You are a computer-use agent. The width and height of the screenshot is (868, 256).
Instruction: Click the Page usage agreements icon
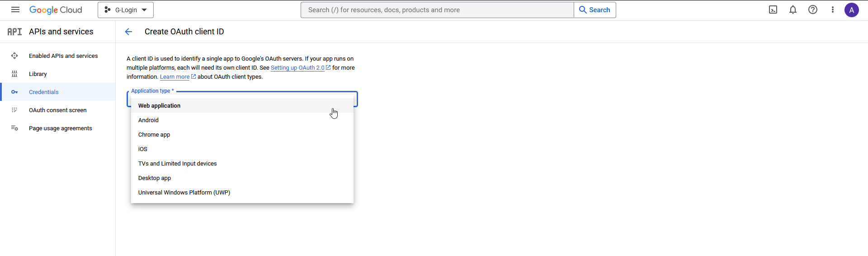pyautogui.click(x=14, y=128)
